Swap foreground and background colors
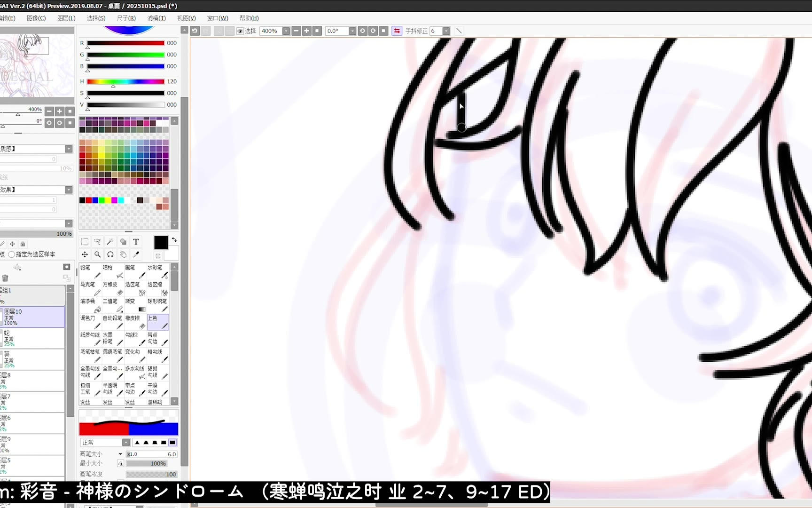 [x=174, y=240]
